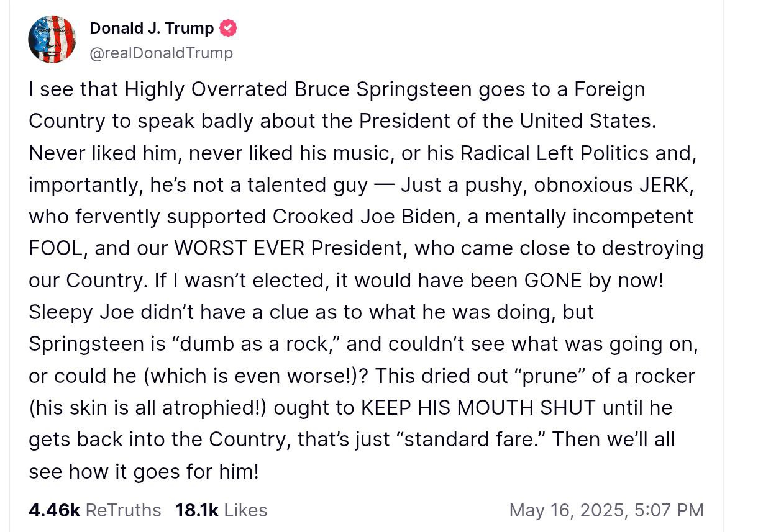The height and width of the screenshot is (532, 758).
Task: Click the capitalized words "WORST EVER"
Action: [x=240, y=248]
